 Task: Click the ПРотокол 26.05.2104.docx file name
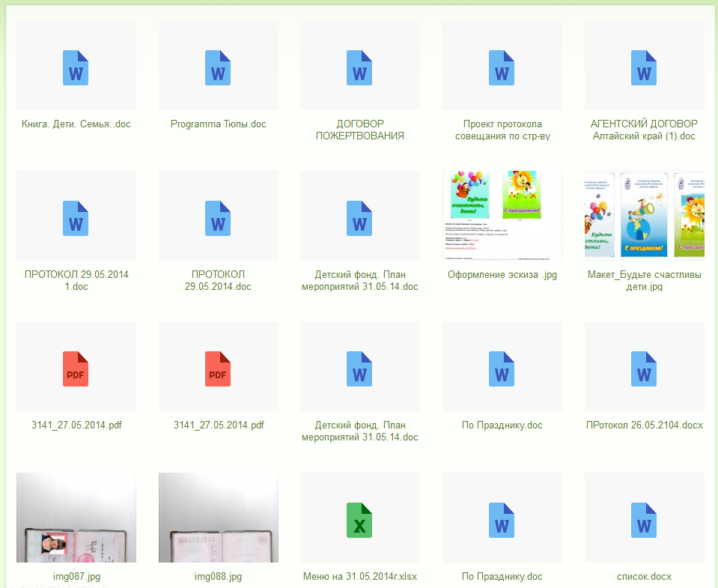(x=645, y=425)
